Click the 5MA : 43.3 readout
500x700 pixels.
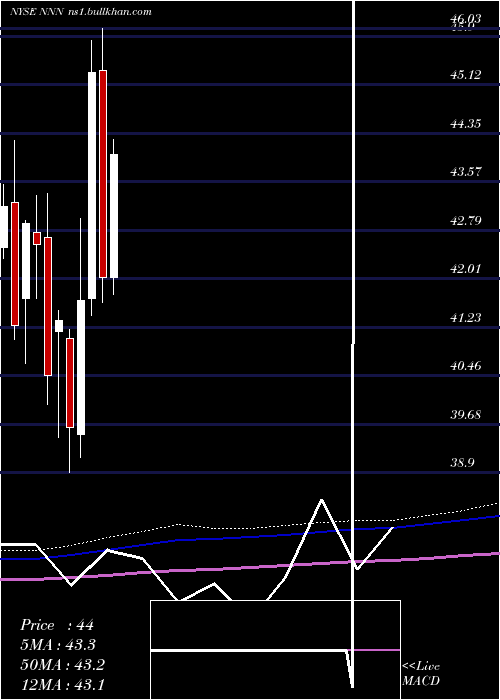(58, 645)
